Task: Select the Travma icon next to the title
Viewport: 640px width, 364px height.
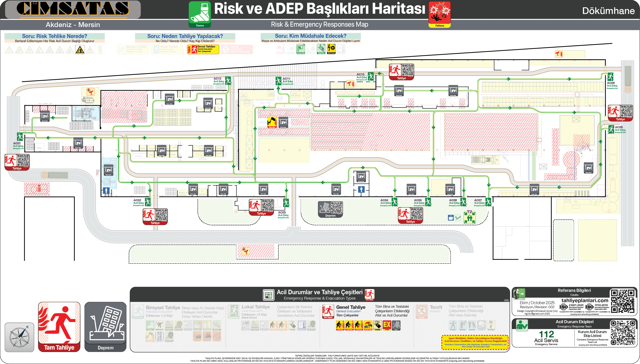Action: click(x=200, y=12)
